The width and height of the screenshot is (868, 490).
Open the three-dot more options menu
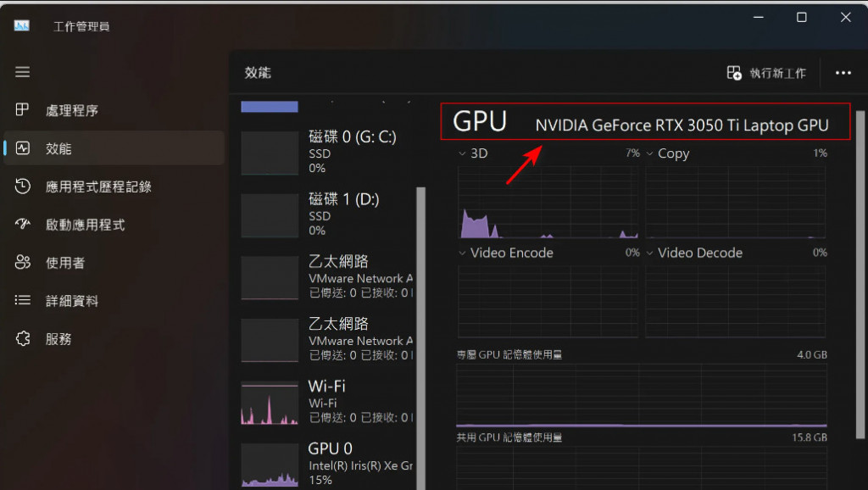tap(843, 73)
